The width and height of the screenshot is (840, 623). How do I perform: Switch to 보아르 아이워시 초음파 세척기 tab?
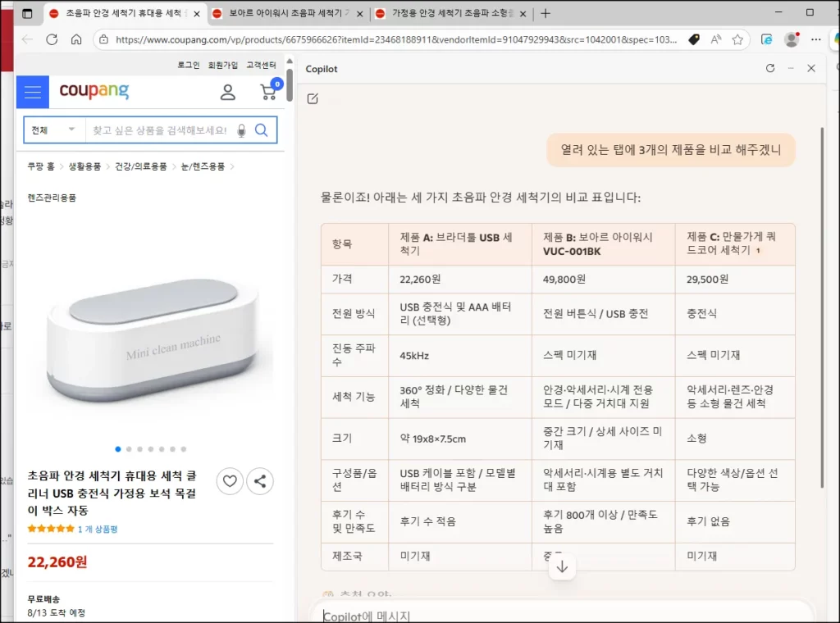pos(289,13)
